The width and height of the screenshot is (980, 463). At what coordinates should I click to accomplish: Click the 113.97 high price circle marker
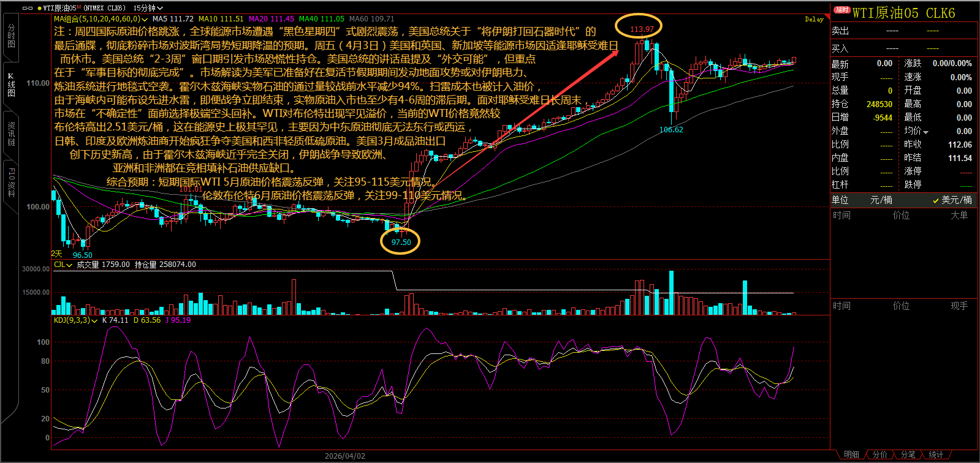tap(642, 28)
